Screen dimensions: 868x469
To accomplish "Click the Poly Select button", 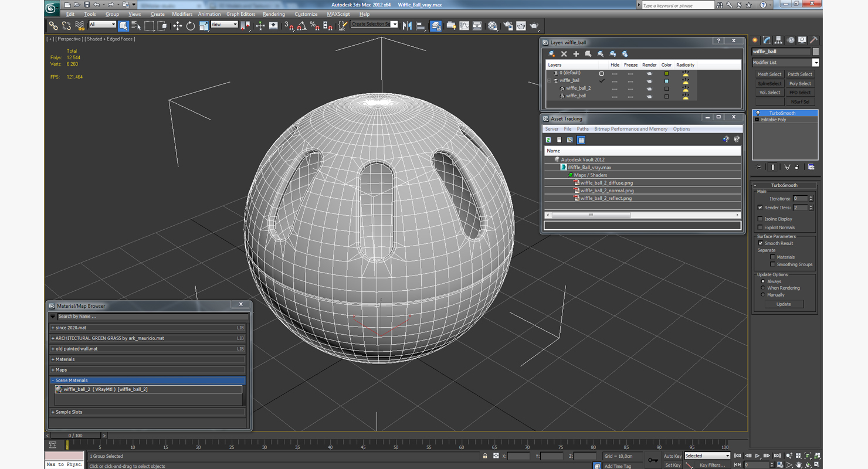I will 800,83.
